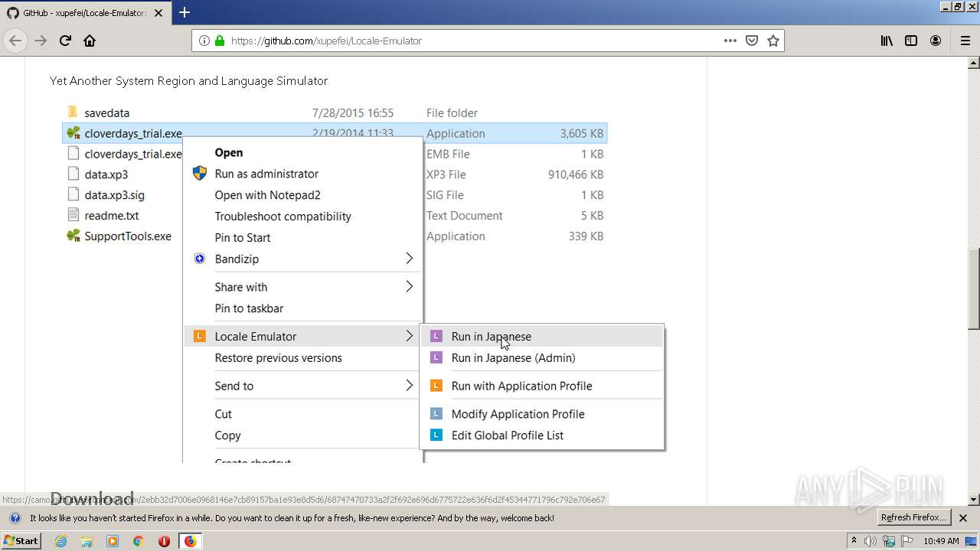Click the Locale Emulator orange L icon
The width and height of the screenshot is (980, 551).
coord(200,336)
